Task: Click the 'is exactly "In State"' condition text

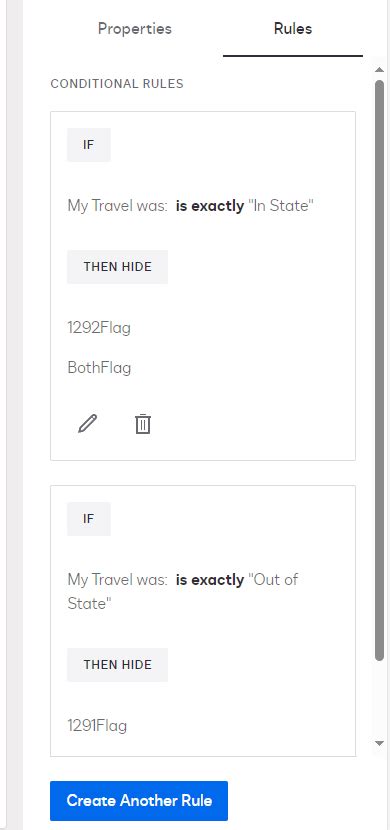Action: (245, 206)
